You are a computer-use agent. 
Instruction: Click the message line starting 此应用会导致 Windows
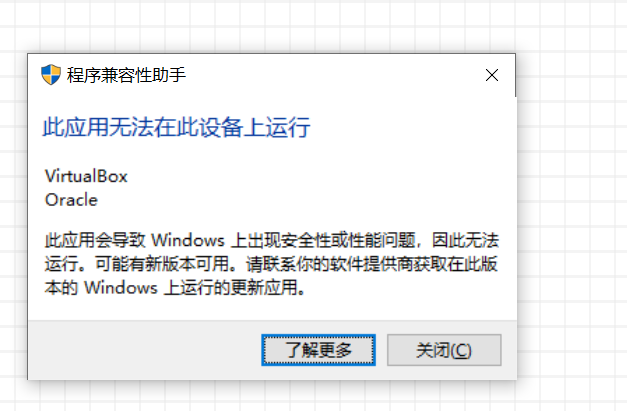point(272,240)
